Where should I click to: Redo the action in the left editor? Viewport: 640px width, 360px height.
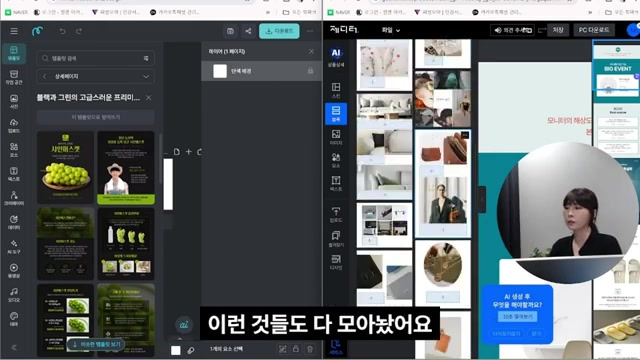coord(79,31)
